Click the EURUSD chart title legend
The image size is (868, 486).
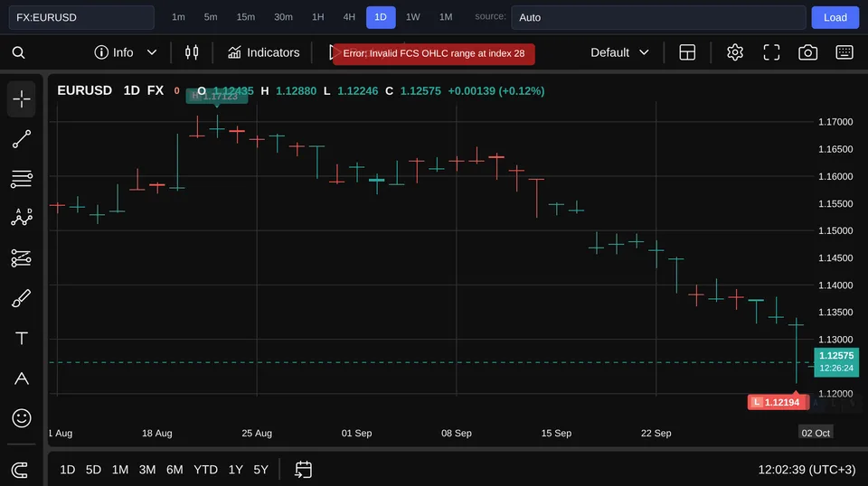coord(85,90)
